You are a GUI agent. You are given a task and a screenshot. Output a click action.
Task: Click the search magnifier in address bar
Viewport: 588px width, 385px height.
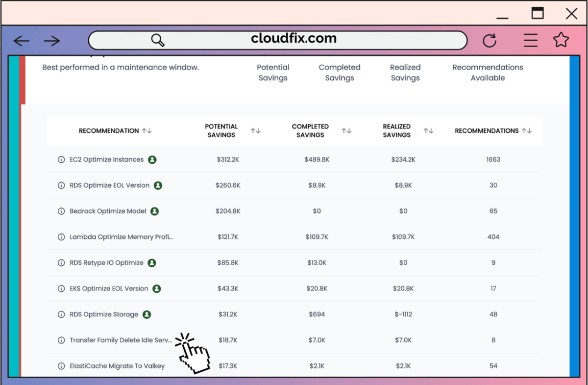coord(158,40)
